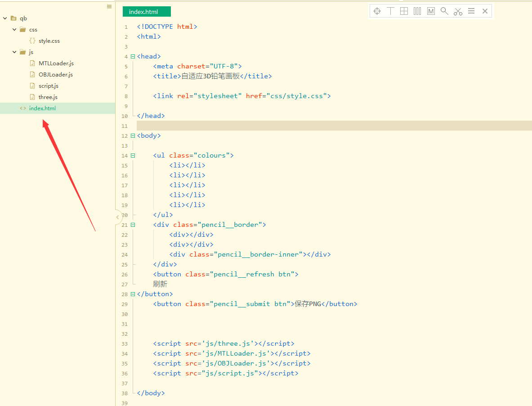The width and height of the screenshot is (532, 406).
Task: Click the js folder icon
Action: click(23, 52)
